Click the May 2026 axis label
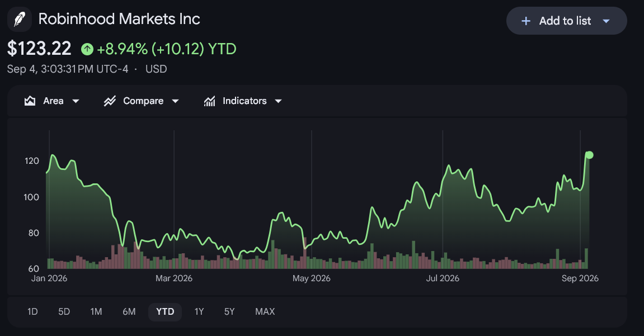The image size is (644, 336). point(311,278)
